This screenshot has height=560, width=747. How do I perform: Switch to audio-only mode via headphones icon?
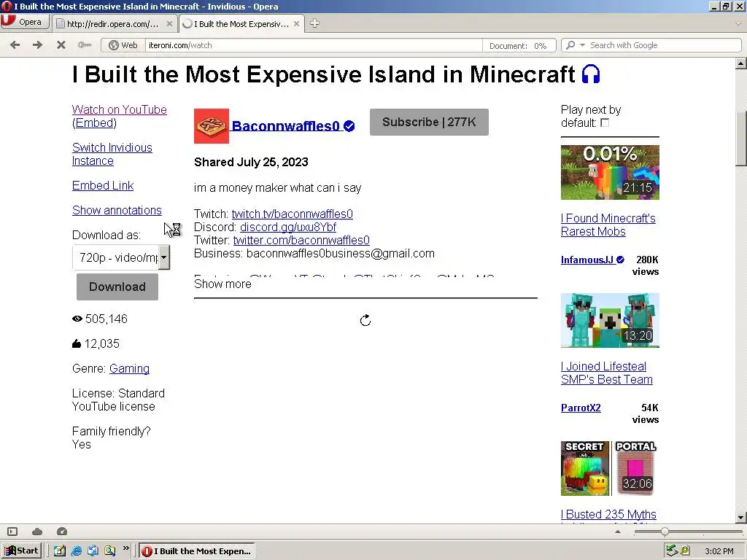coord(591,74)
